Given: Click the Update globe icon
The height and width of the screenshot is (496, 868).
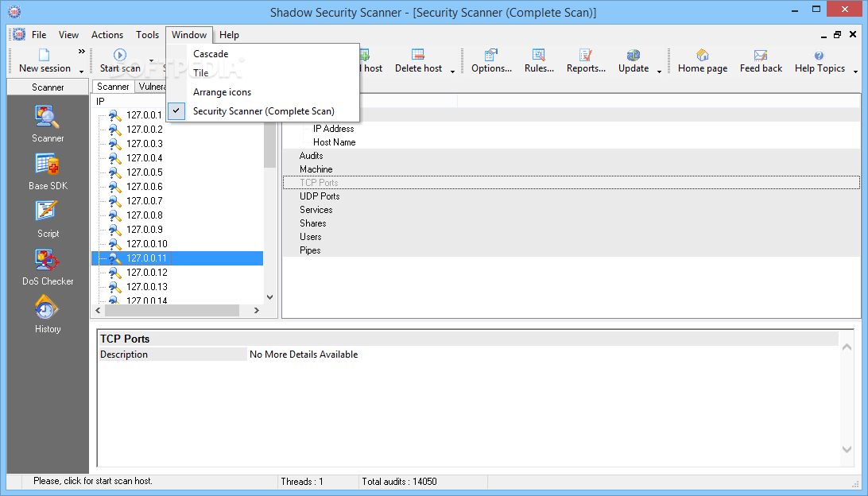Looking at the screenshot, I should point(634,55).
